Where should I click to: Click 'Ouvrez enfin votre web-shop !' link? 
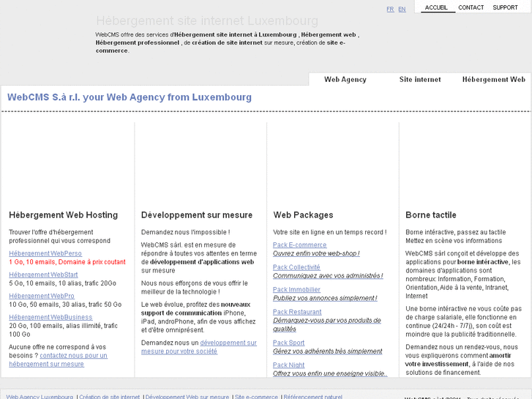[316, 253]
